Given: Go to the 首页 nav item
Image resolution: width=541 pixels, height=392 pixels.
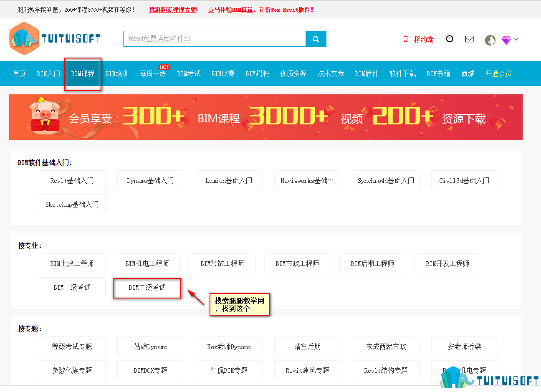Looking at the screenshot, I should point(19,73).
